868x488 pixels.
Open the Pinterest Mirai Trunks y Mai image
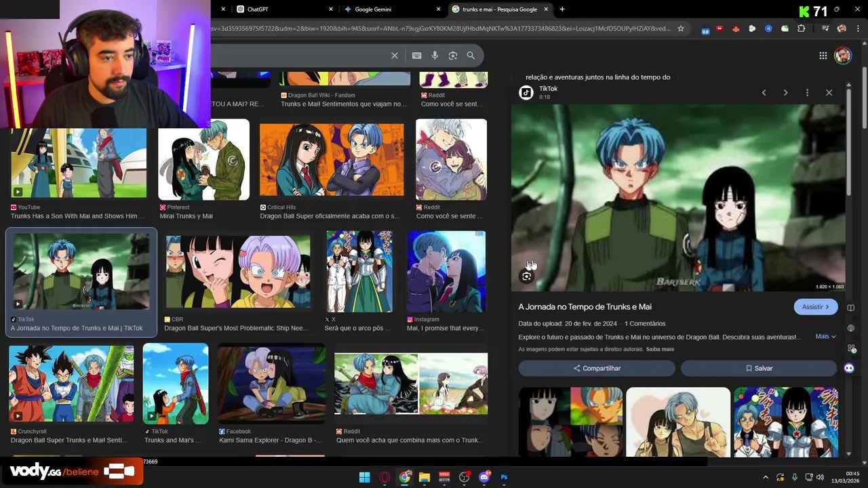click(204, 160)
